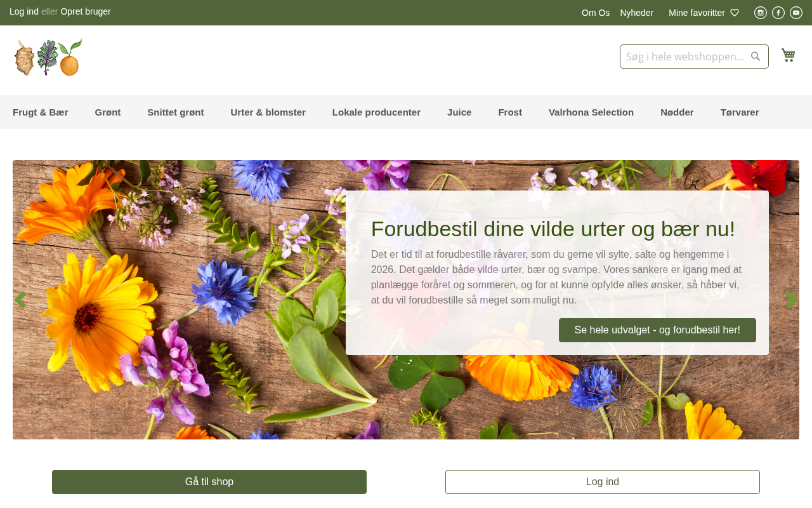Open the Frost category
812x508 pixels.
click(x=510, y=112)
